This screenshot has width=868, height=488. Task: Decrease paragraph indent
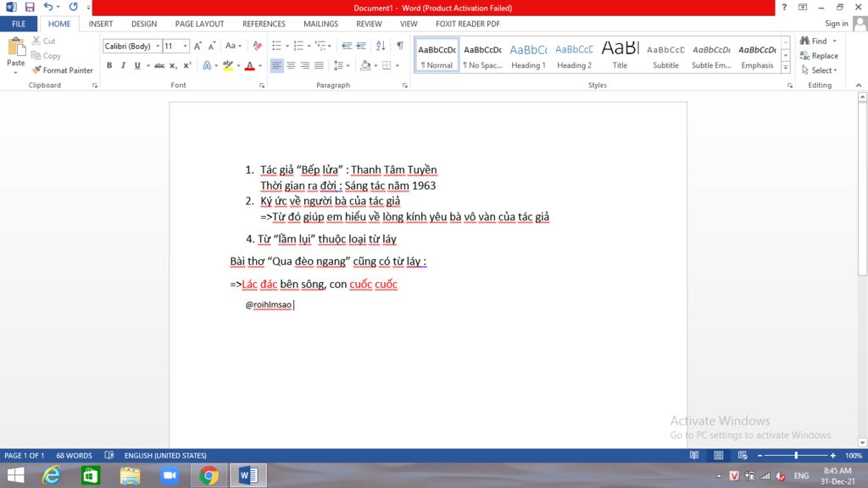[x=347, y=46]
